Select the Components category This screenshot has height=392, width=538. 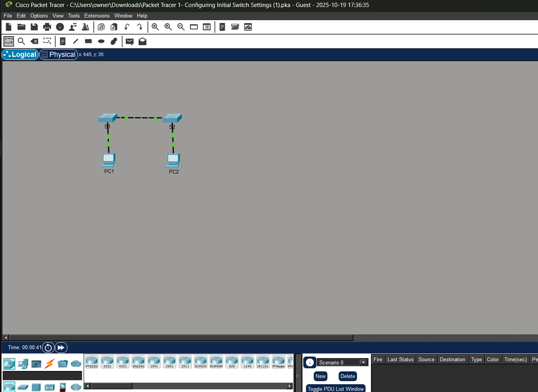[36, 364]
